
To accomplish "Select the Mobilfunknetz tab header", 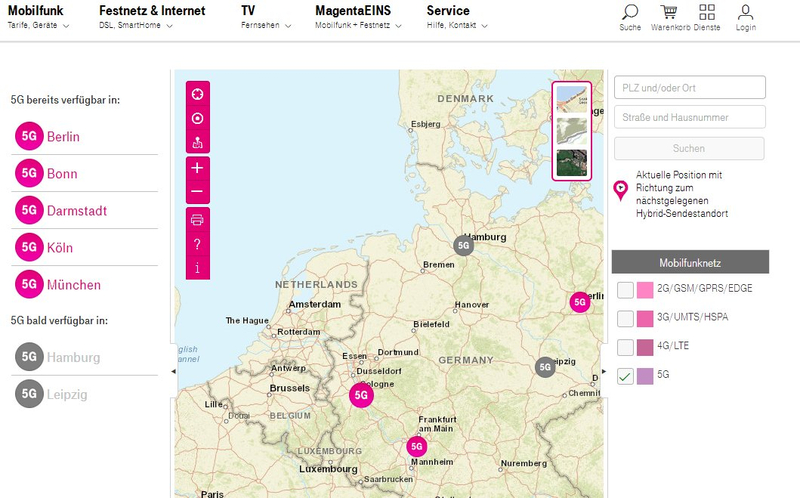I will pyautogui.click(x=690, y=262).
